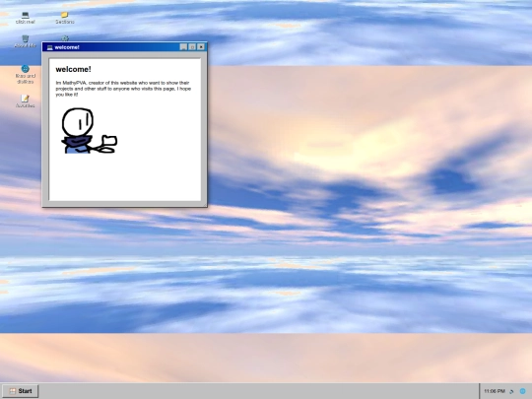The height and width of the screenshot is (399, 532).
Task: Open the gear icon partly behind welcome window
Action: (x=65, y=38)
